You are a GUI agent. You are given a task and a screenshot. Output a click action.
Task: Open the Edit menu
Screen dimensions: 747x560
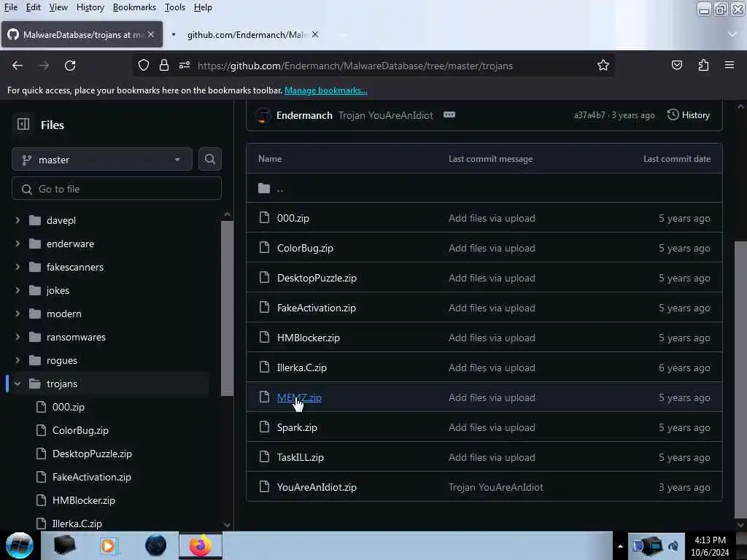point(33,7)
